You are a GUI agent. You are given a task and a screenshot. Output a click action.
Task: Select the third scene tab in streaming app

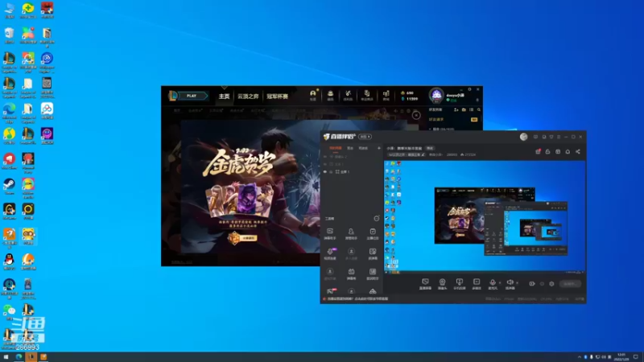363,148
